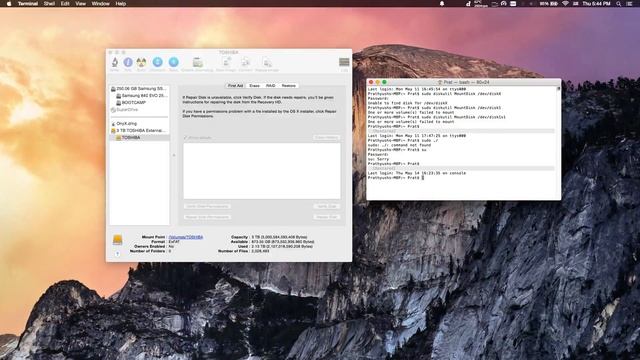Open the Terminal app menu

pos(28,4)
